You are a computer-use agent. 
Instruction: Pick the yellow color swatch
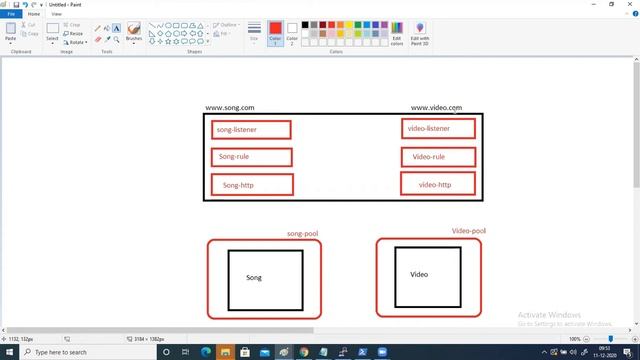point(349,25)
